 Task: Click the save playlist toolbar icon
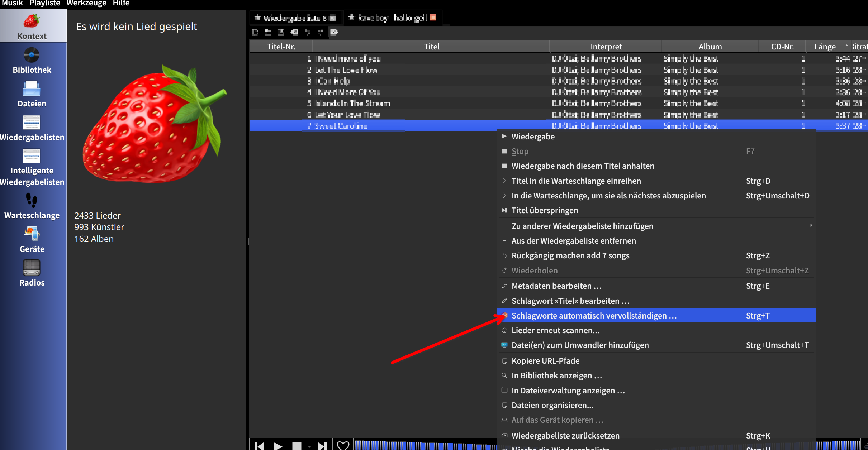click(281, 32)
